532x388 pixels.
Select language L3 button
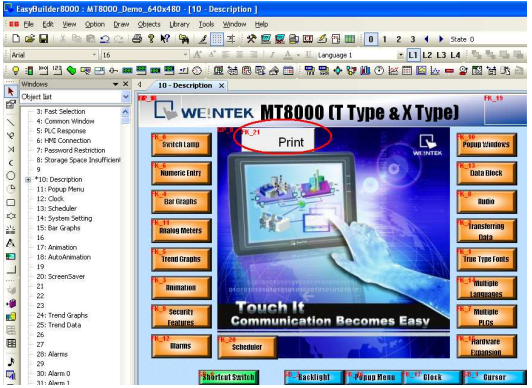click(441, 55)
